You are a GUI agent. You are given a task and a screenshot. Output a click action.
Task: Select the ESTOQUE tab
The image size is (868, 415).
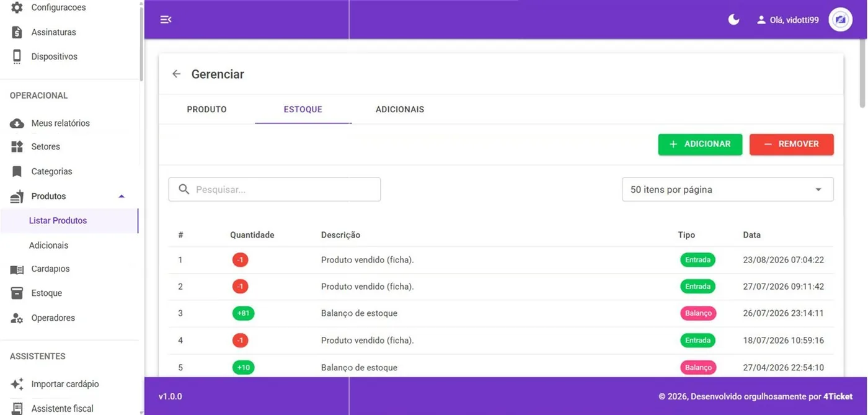303,109
